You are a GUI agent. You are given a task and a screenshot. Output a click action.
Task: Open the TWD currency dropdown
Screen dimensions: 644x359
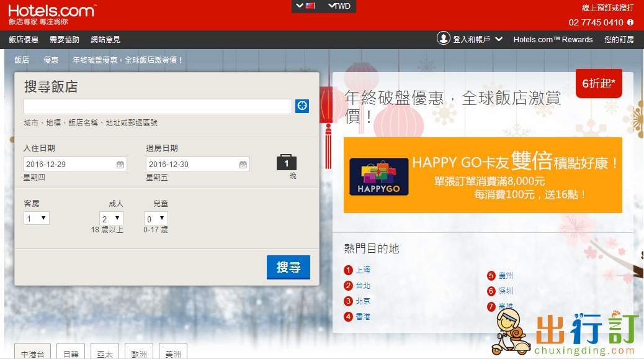tap(339, 6)
